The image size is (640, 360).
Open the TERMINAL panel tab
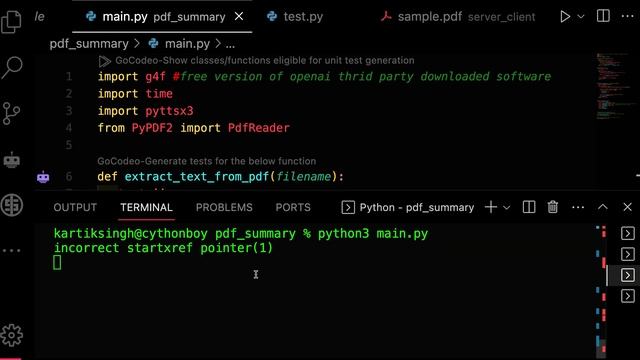[x=146, y=207]
